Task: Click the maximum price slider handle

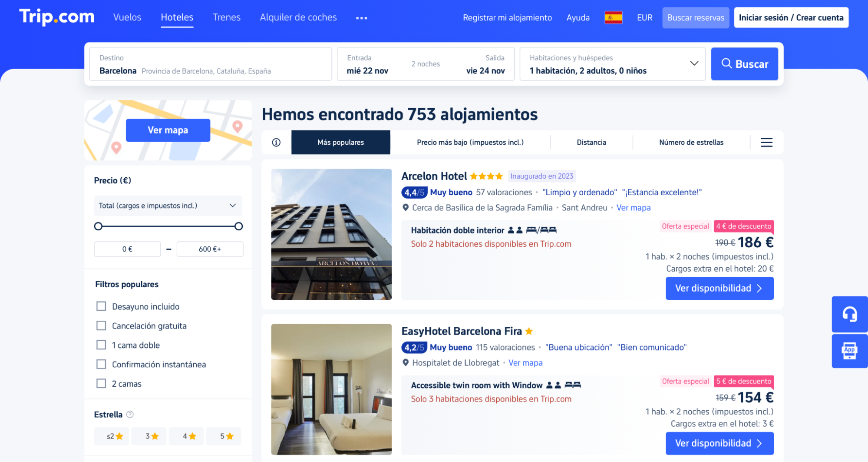Action: 238,226
